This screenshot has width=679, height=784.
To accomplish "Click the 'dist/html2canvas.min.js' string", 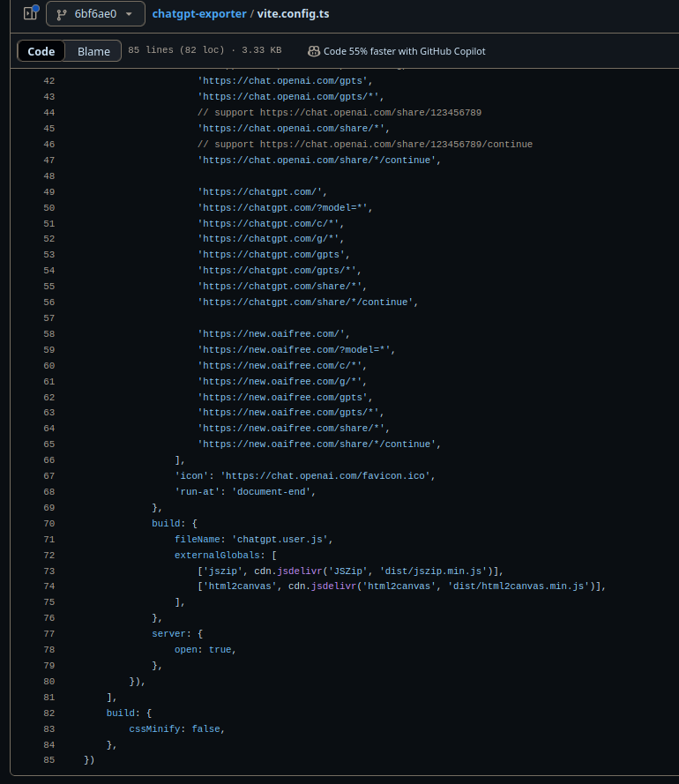I will (519, 586).
